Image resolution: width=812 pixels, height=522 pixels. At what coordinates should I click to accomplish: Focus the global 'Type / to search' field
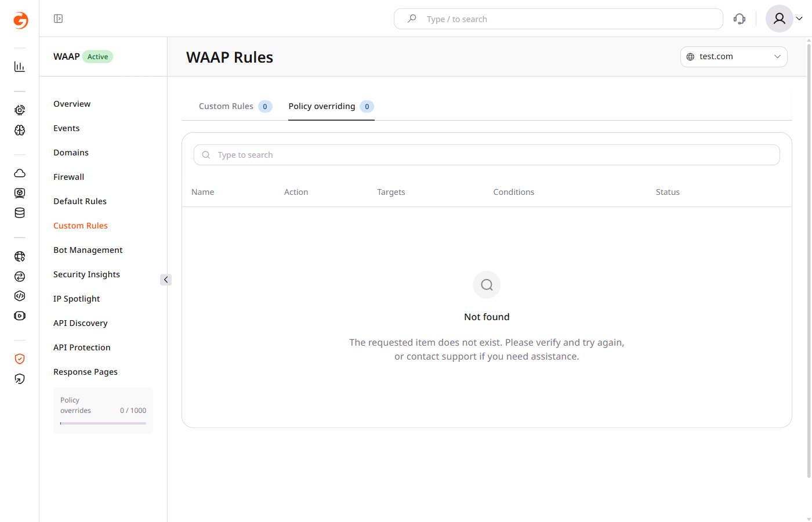point(559,19)
